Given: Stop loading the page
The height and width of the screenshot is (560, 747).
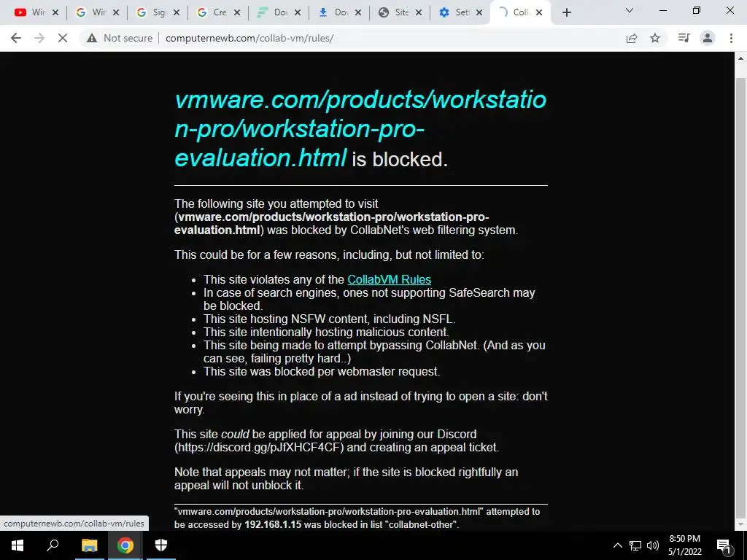Looking at the screenshot, I should (x=63, y=38).
